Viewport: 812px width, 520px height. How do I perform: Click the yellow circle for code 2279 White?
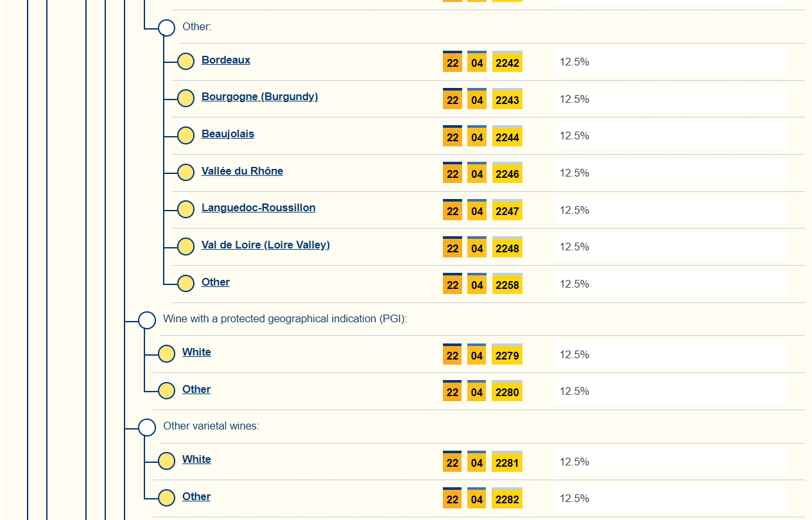pos(166,354)
